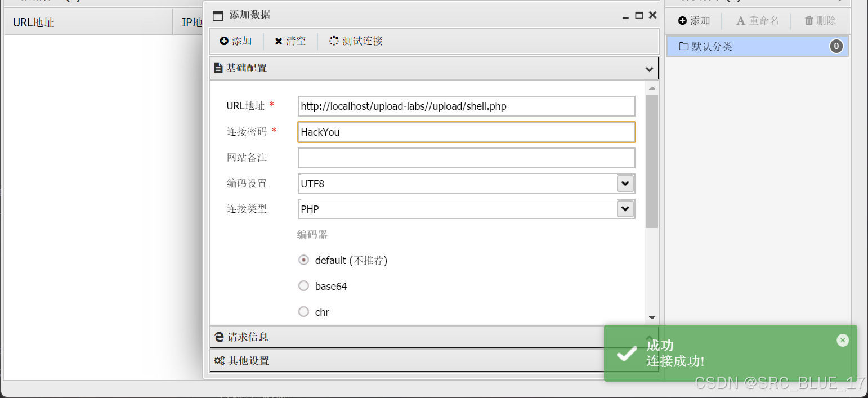Dismiss the 连接成功 success notification
Viewport: 868px width, 398px height.
point(842,340)
